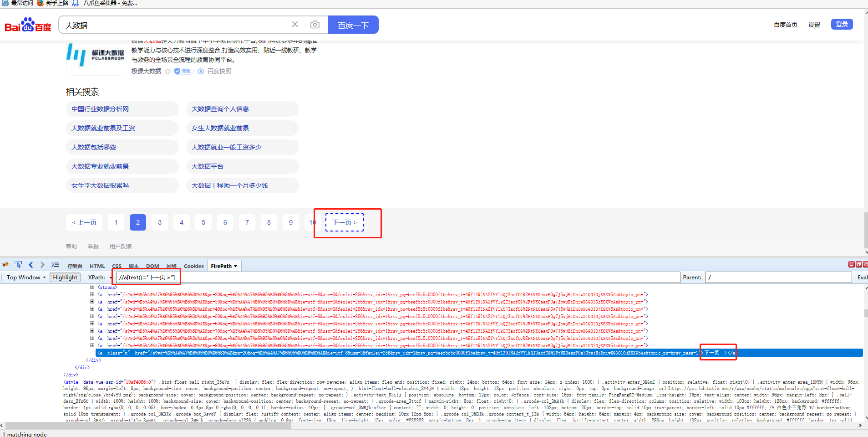Go to 上一页 previous page
Screen dimensions: 868x437
84,222
